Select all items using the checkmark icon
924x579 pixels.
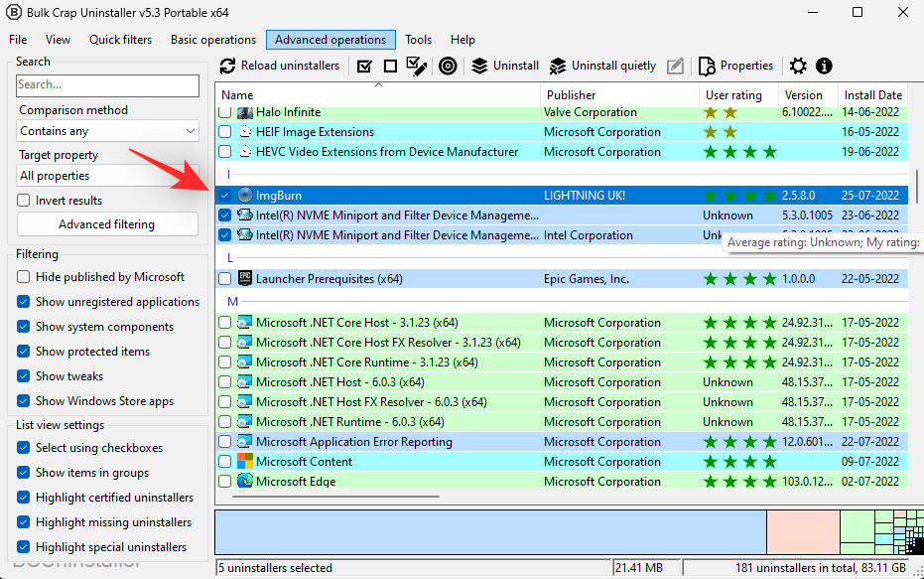(366, 66)
